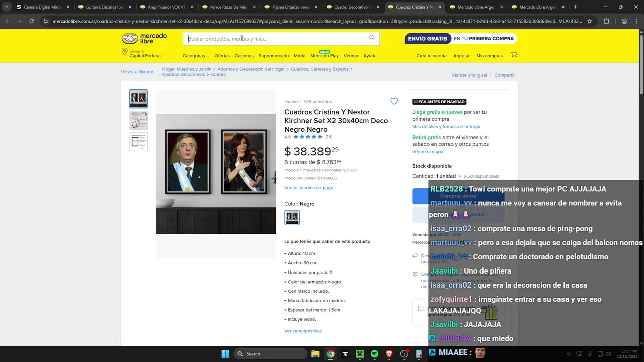Click Vender uno igual link

pos(469,75)
